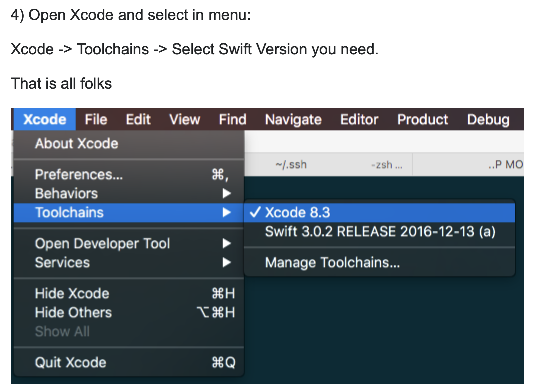Open the View menu
541x392 pixels.
click(x=184, y=119)
